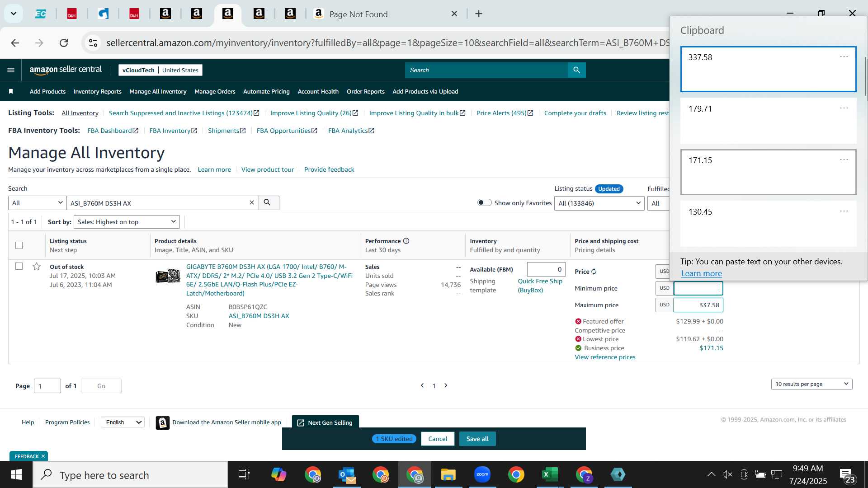Screen dimensions: 868x488
Task: Open Excel from the taskbar
Action: point(550,474)
